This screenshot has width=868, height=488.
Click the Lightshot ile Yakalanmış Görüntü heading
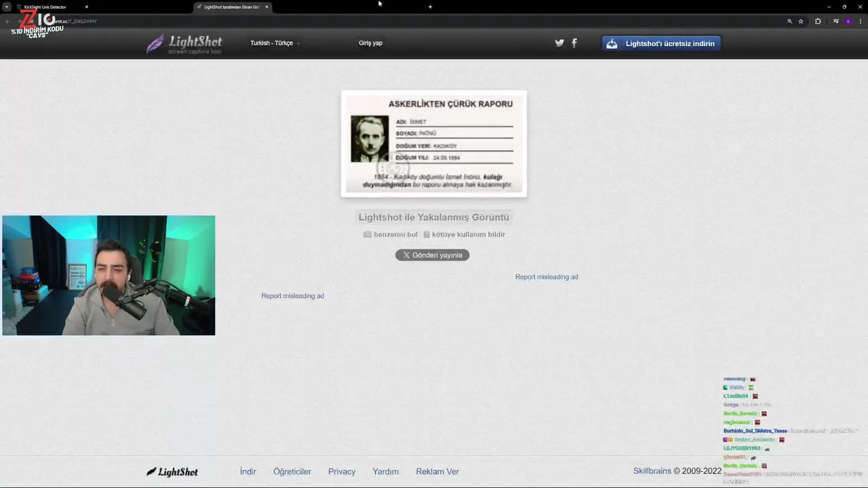pyautogui.click(x=434, y=218)
